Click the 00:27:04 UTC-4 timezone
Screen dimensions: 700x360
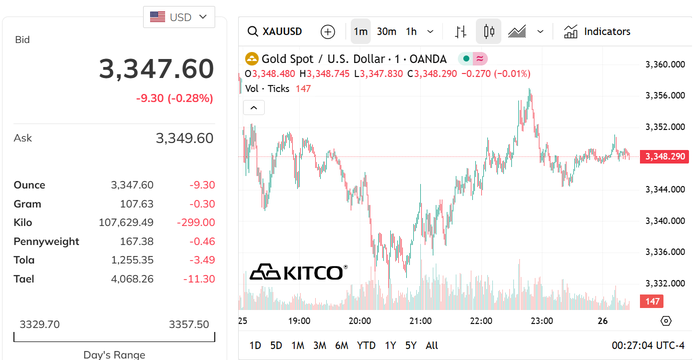click(x=648, y=345)
